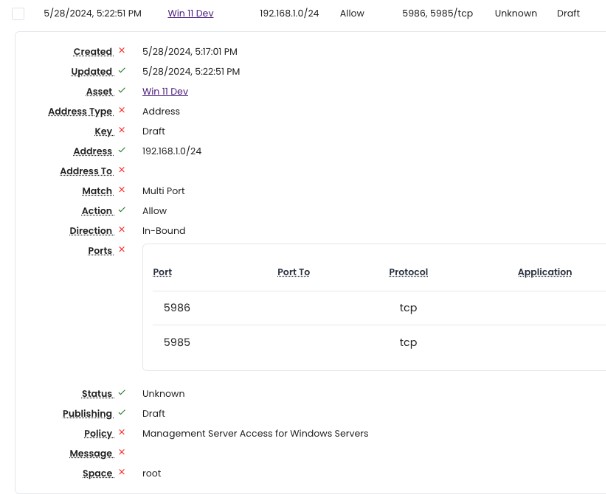Click the red X icon beside Address Type
606x494 pixels.
coord(122,111)
